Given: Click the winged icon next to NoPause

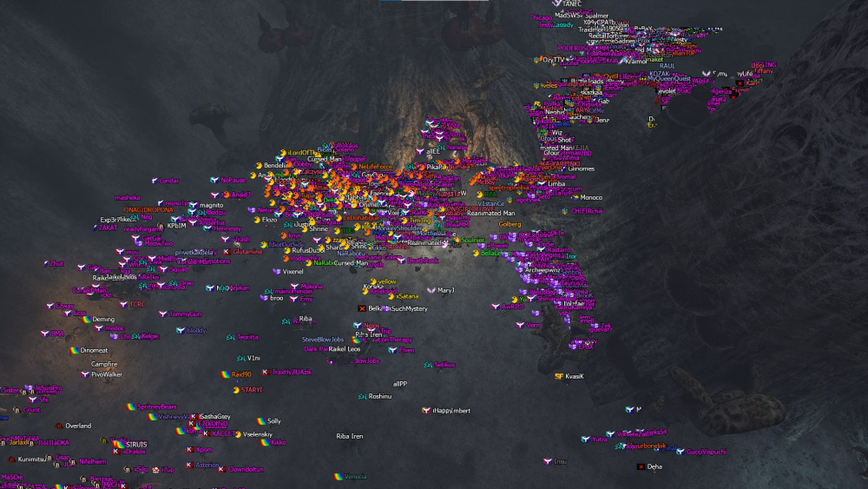Looking at the screenshot, I should pyautogui.click(x=214, y=180).
